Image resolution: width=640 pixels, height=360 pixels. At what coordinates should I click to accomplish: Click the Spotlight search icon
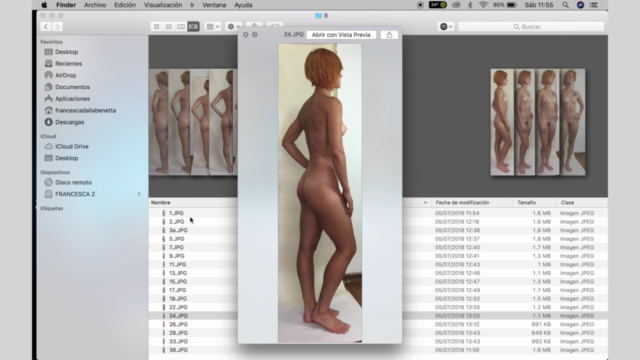click(565, 5)
